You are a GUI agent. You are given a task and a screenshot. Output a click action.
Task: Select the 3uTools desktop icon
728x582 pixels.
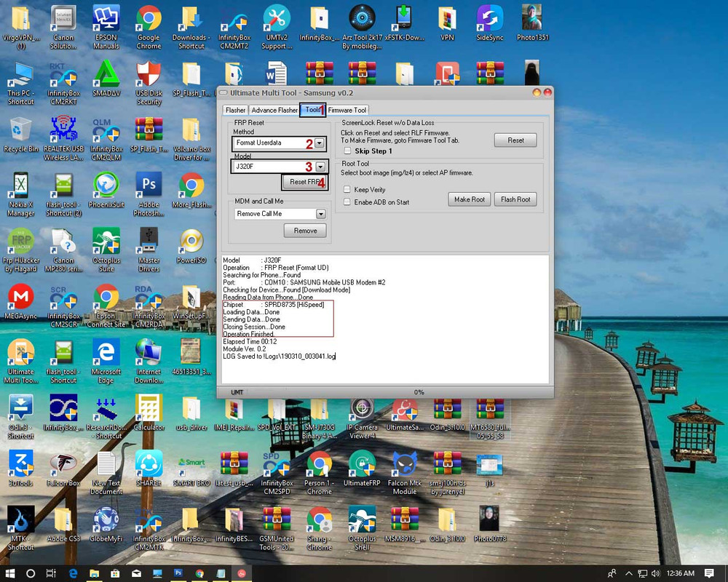(x=21, y=469)
